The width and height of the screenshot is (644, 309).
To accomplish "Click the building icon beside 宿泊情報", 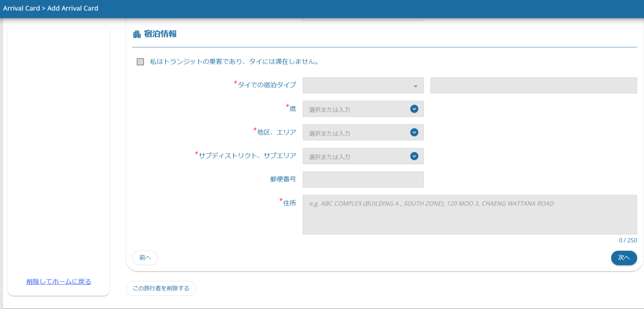I will point(137,34).
